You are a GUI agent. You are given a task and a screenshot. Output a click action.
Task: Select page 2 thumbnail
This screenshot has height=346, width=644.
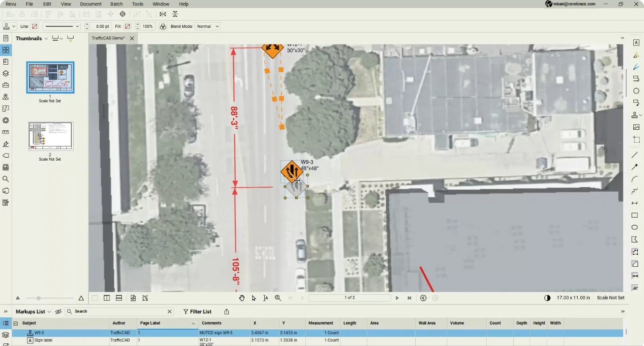point(51,136)
